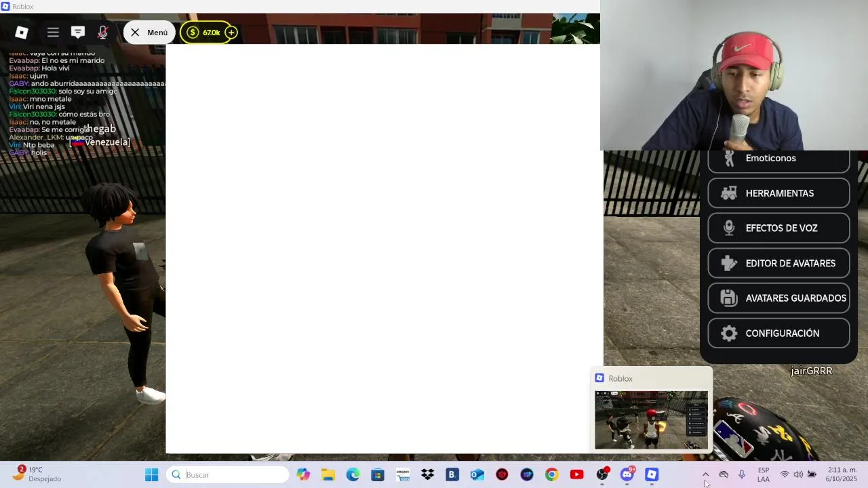Open CONFIGURACIÓN menu entry
868x488 pixels.
778,333
